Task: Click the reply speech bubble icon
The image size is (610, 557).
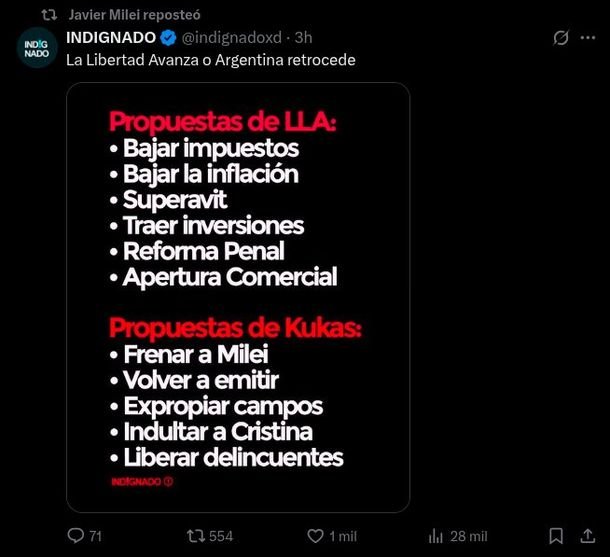Action: pyautogui.click(x=75, y=536)
